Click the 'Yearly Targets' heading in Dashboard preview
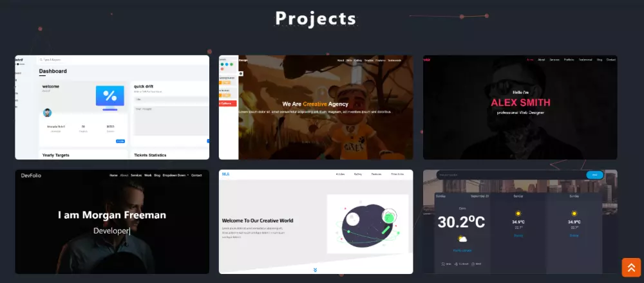Image resolution: width=644 pixels, height=283 pixels. [56, 155]
